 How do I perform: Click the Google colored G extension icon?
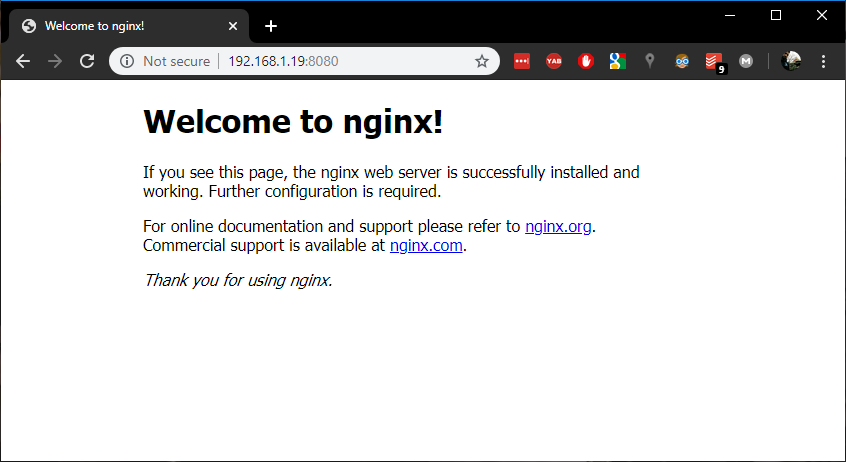click(618, 61)
